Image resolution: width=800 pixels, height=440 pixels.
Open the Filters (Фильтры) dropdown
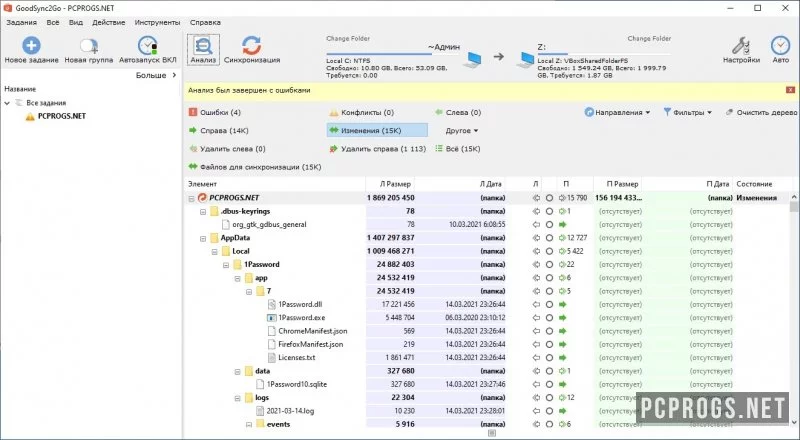(x=687, y=112)
